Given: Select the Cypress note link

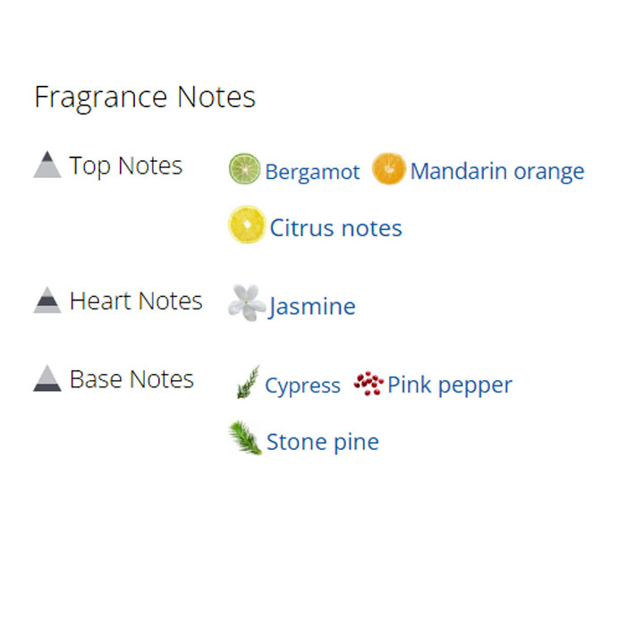Looking at the screenshot, I should (x=302, y=386).
